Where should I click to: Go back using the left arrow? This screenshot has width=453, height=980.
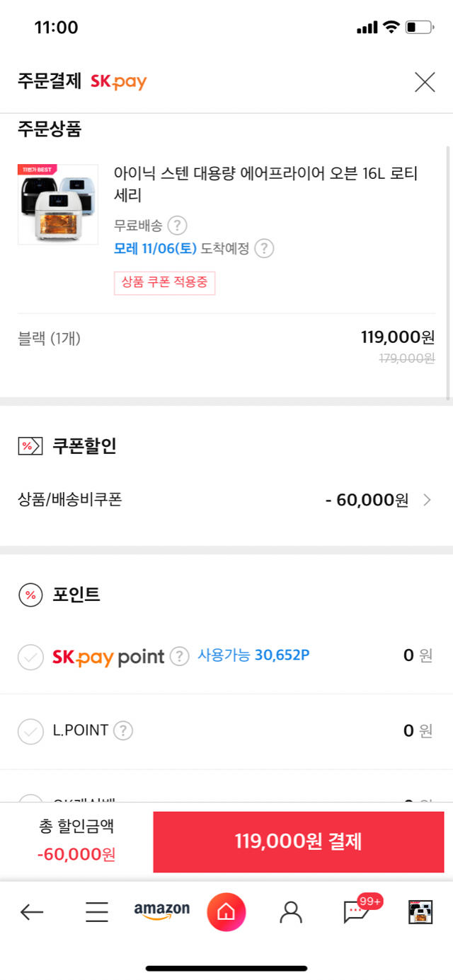pyautogui.click(x=32, y=912)
